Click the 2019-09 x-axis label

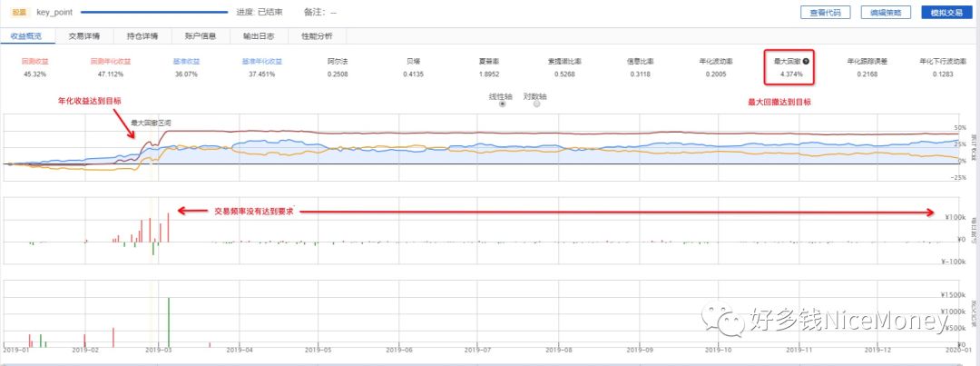(639, 351)
